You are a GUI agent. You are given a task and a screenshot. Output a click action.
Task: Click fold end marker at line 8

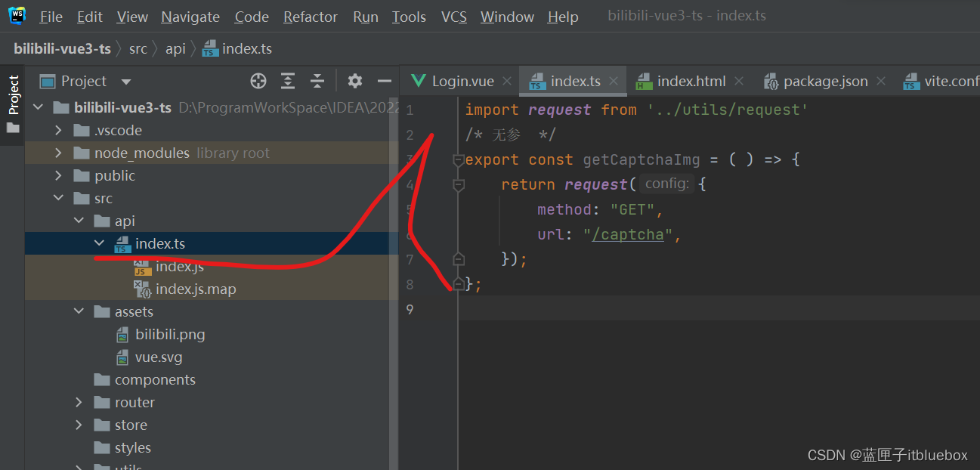(x=458, y=284)
